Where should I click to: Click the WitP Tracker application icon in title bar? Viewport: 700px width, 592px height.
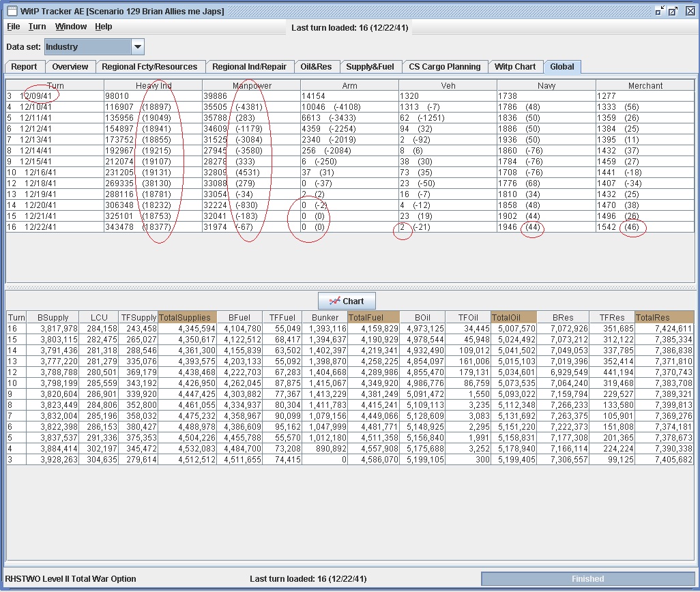click(x=11, y=11)
